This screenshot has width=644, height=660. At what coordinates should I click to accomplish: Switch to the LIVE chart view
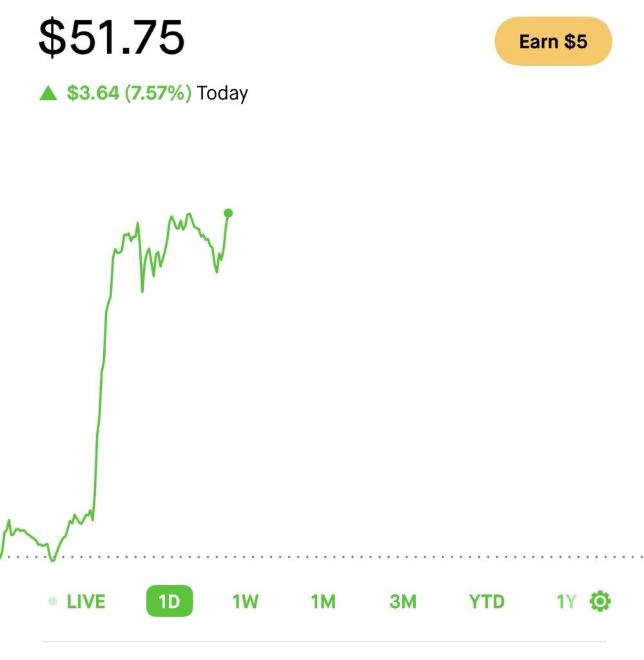tap(86, 602)
